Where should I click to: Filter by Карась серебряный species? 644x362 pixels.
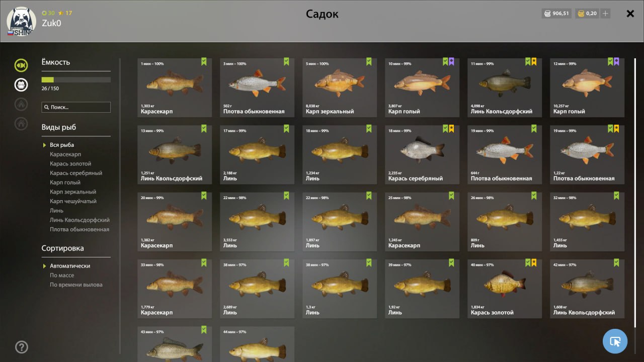tap(76, 173)
